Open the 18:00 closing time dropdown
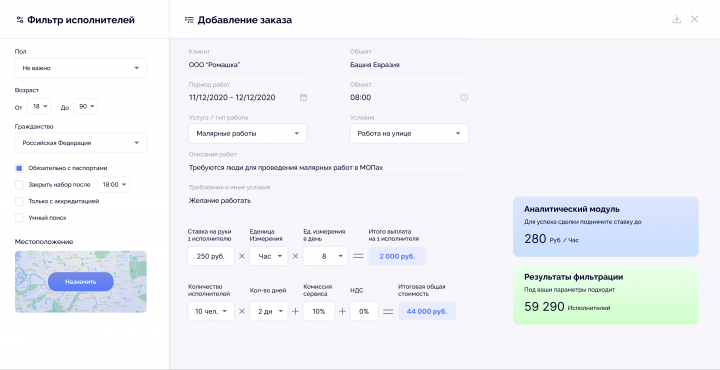Image resolution: width=720 pixels, height=370 pixels. click(x=113, y=185)
